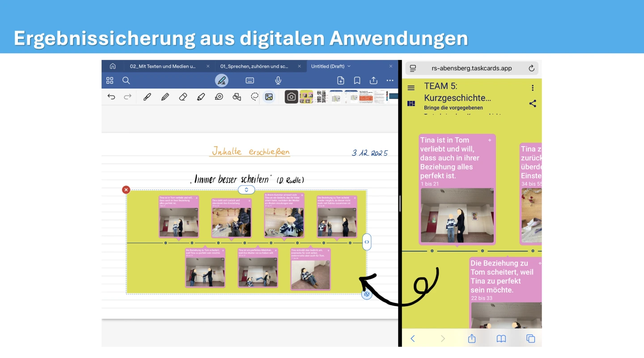Expand the Untitled (Draft) title dropdown
Screen dimensions: 644x358
tap(349, 66)
